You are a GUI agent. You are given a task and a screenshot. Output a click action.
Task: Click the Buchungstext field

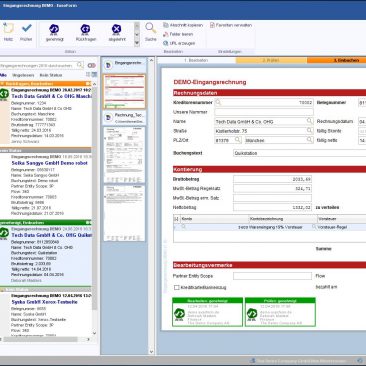click(x=299, y=153)
